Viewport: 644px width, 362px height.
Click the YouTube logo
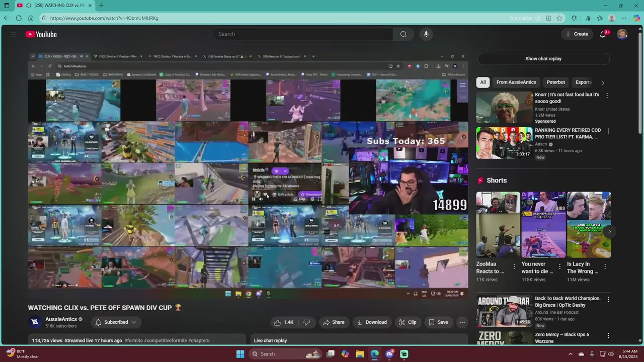(x=41, y=34)
